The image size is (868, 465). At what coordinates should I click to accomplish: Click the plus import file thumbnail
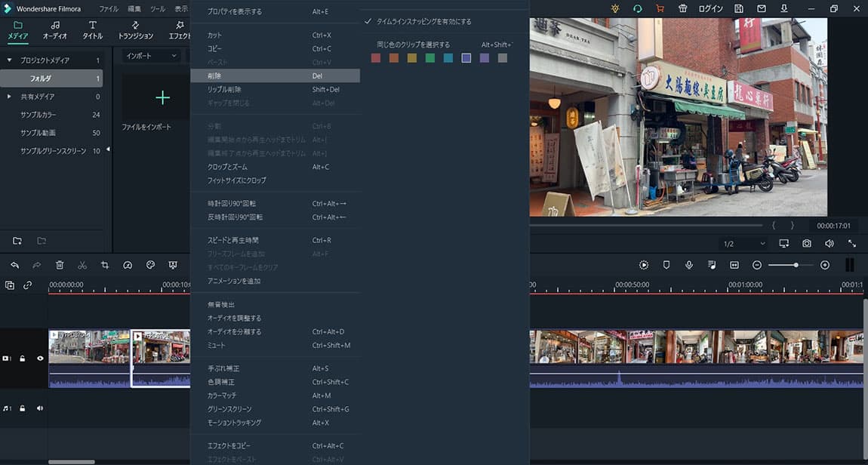point(162,98)
